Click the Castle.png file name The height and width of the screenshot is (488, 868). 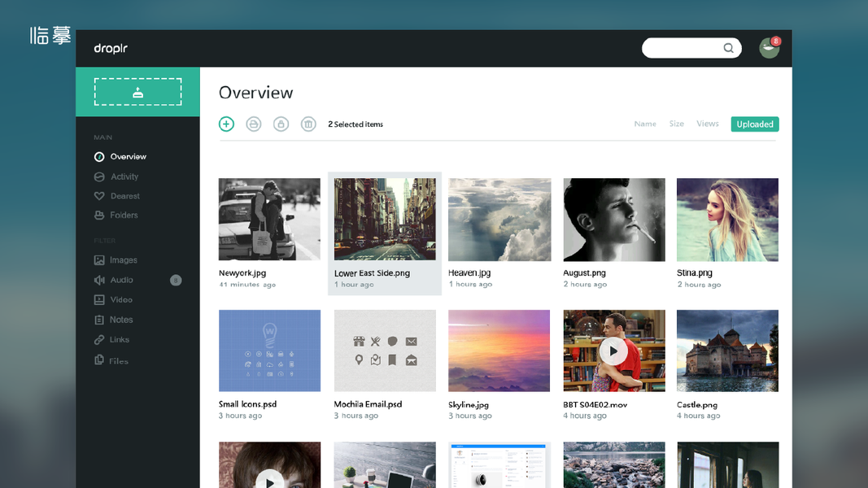[697, 404]
